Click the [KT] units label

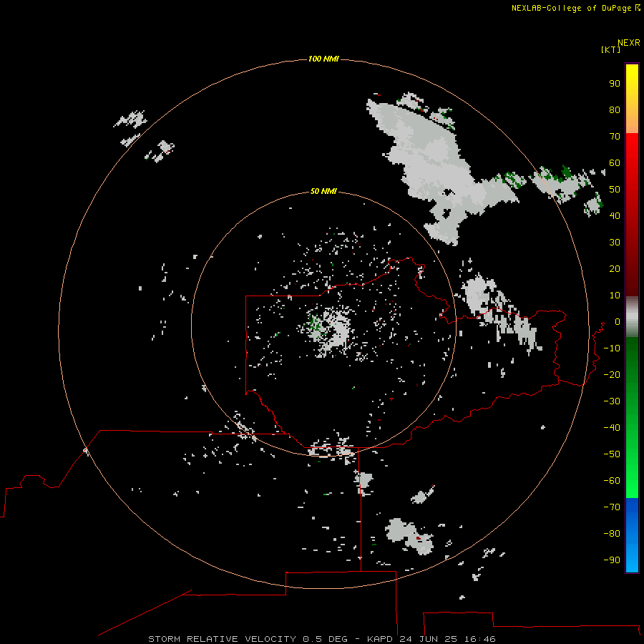click(x=610, y=49)
